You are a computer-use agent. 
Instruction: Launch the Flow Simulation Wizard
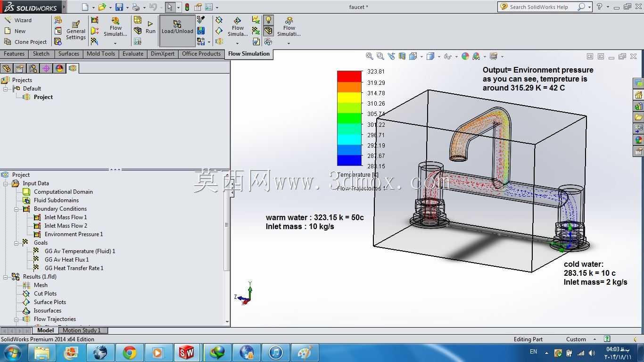pyautogui.click(x=18, y=20)
